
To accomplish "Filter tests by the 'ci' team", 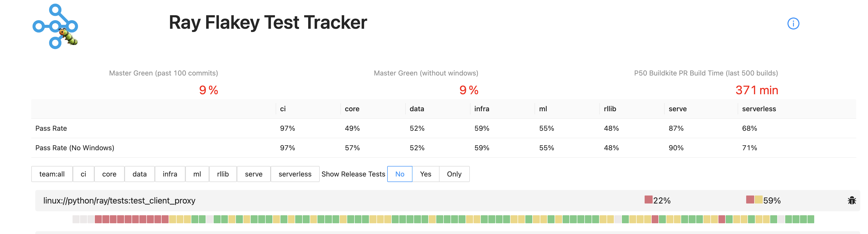I will (83, 174).
